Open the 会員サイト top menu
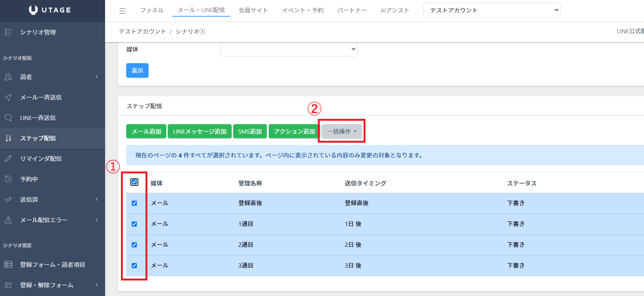This screenshot has height=296, width=644. (x=253, y=10)
